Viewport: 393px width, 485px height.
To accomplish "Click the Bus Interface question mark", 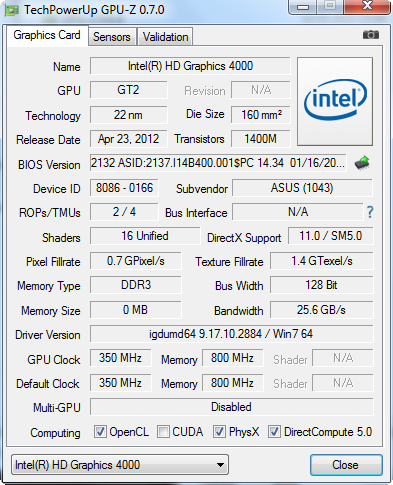I will point(370,212).
